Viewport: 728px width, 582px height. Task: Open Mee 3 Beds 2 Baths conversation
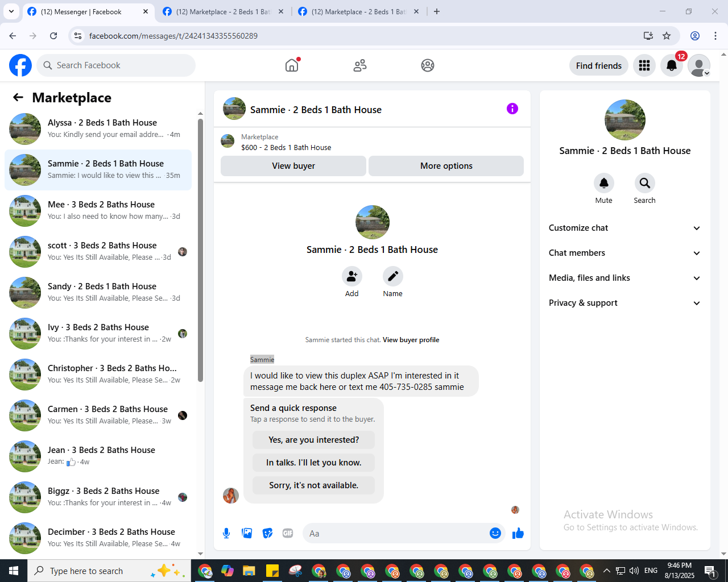click(98, 211)
